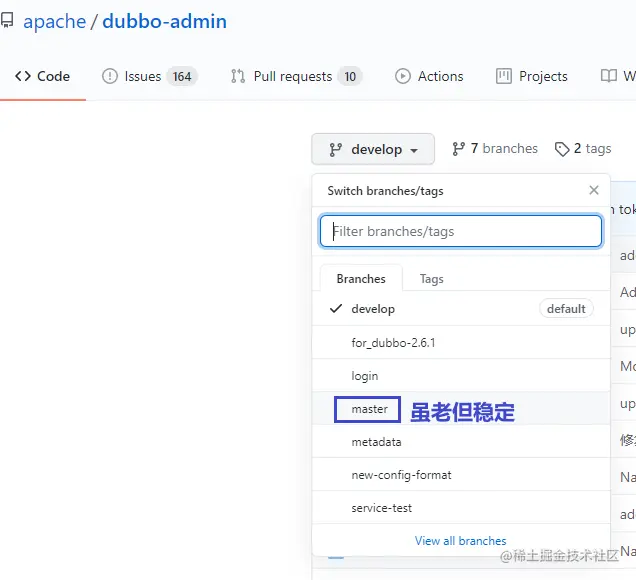Viewport: 636px width, 580px height.
Task: Select the for_dubbo-2.6.1 branch
Action: pos(461,343)
